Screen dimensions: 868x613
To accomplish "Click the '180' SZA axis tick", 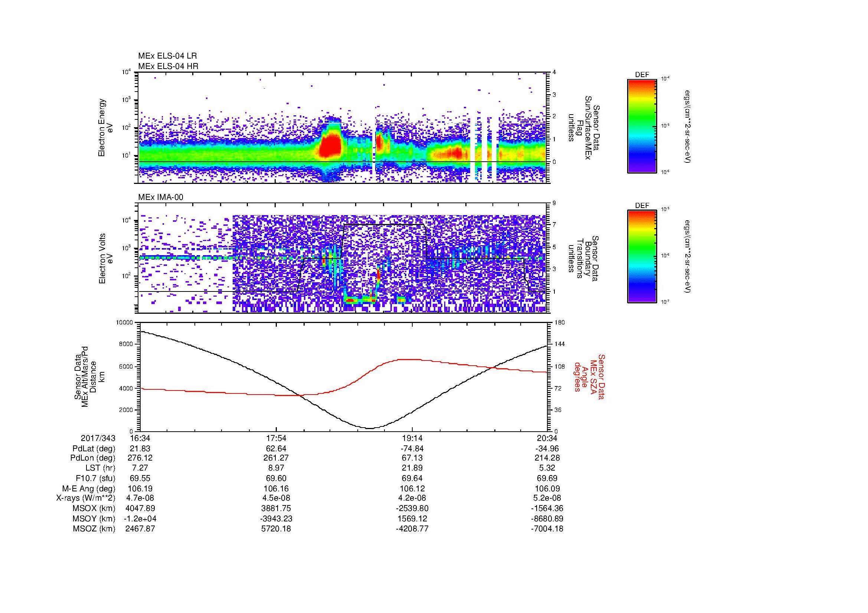I will click(x=560, y=322).
